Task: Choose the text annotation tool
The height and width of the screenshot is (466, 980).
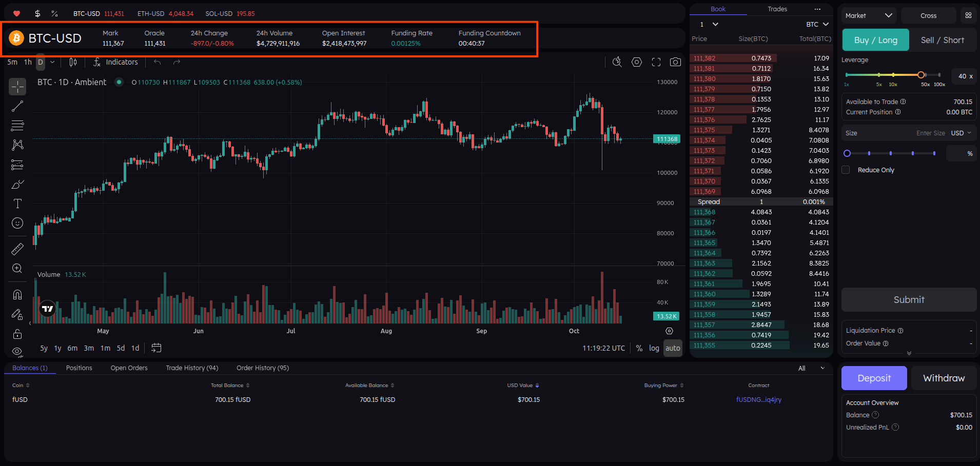Action: [x=17, y=204]
